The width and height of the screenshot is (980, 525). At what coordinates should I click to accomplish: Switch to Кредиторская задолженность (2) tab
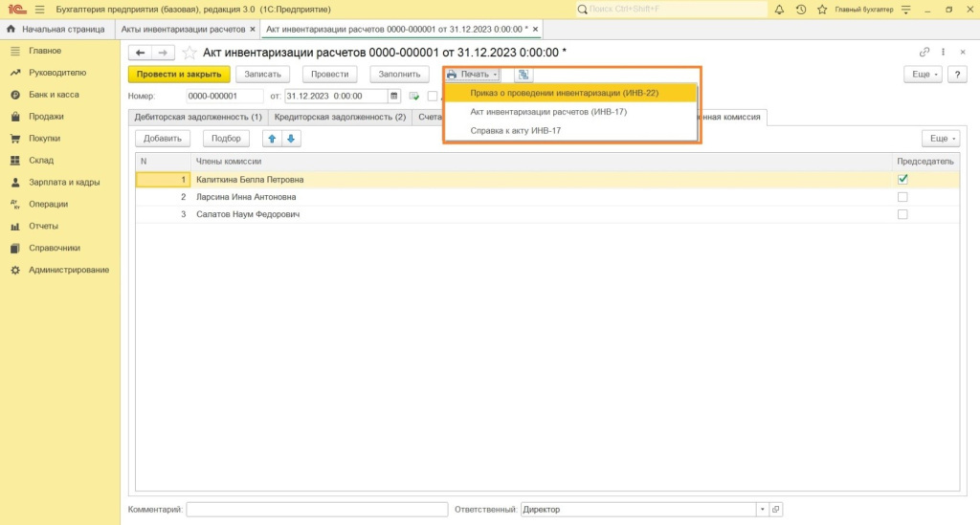coord(339,117)
